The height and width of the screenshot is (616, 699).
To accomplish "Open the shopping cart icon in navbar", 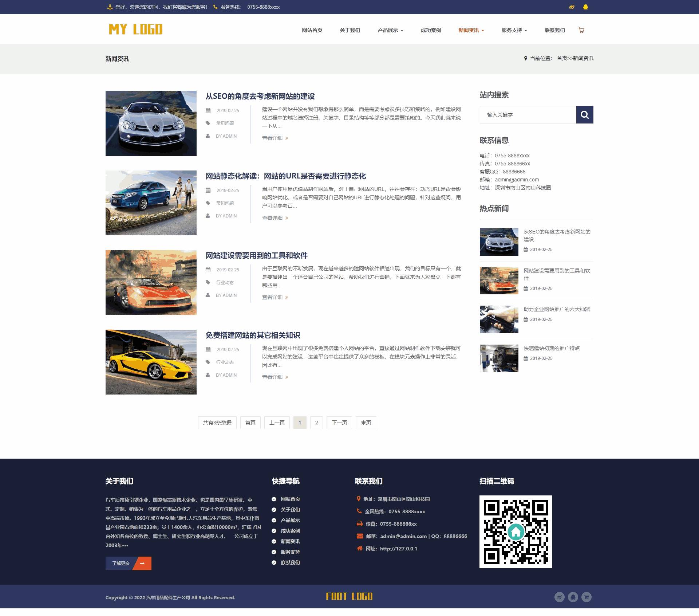I will click(x=581, y=30).
